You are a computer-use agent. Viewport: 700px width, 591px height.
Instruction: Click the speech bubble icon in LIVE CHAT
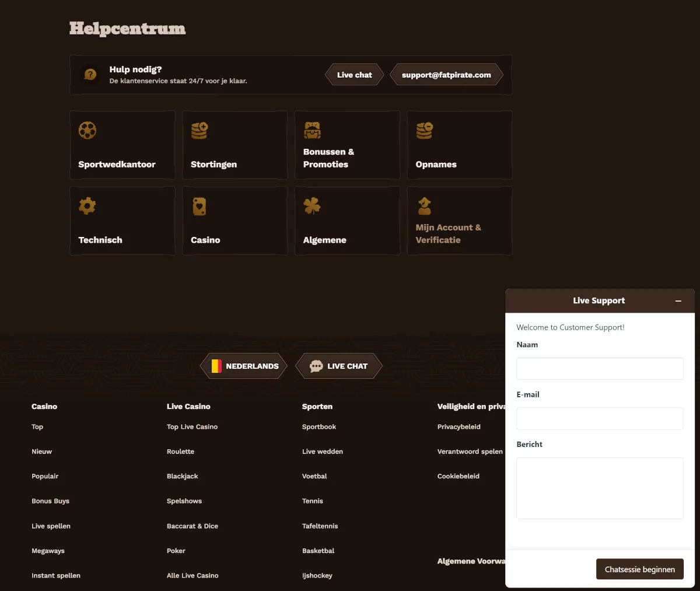pos(316,366)
